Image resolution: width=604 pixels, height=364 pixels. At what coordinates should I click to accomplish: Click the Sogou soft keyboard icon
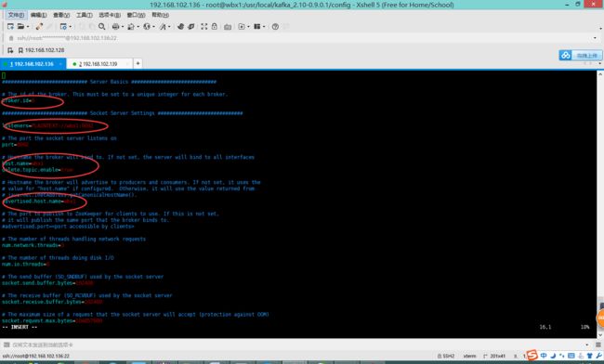[571, 356]
